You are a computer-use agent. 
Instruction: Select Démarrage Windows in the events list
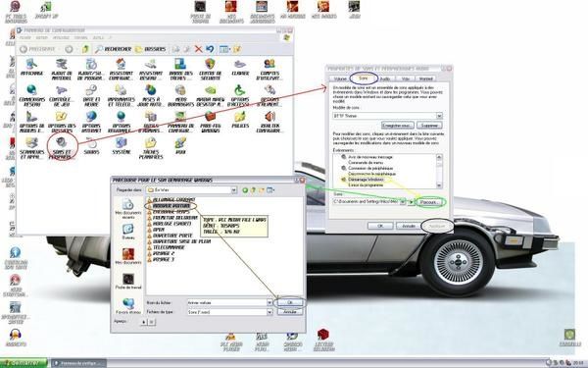(366, 180)
